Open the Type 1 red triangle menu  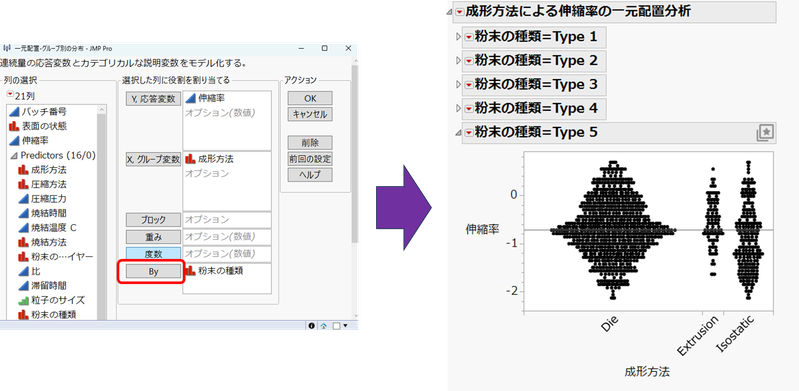[468, 37]
